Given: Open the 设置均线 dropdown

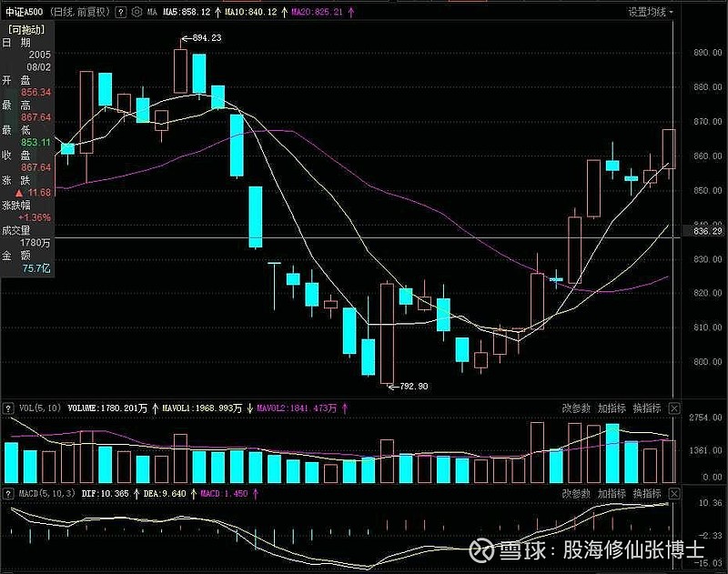Looking at the screenshot, I should (x=651, y=12).
